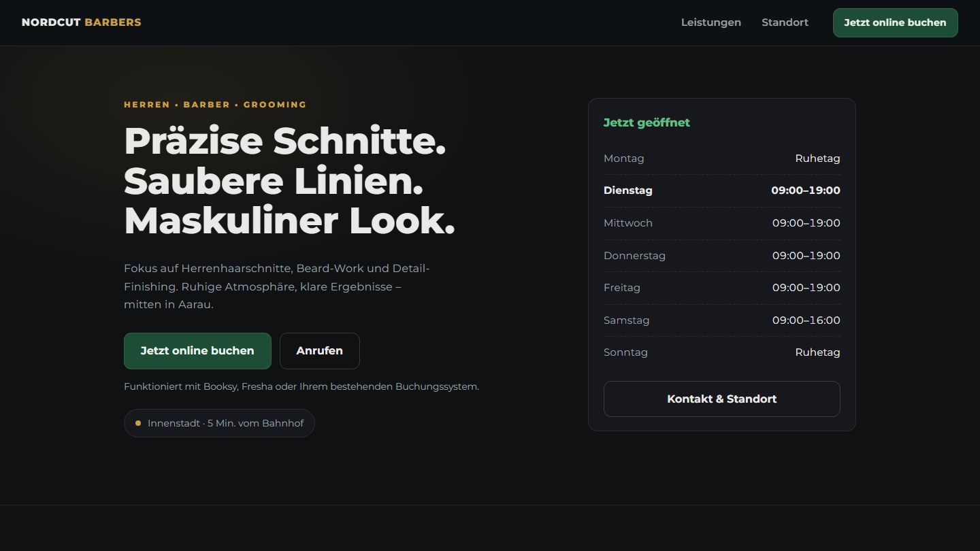Click the Jetzt geöffnet status text
This screenshot has height=551, width=980.
(647, 122)
